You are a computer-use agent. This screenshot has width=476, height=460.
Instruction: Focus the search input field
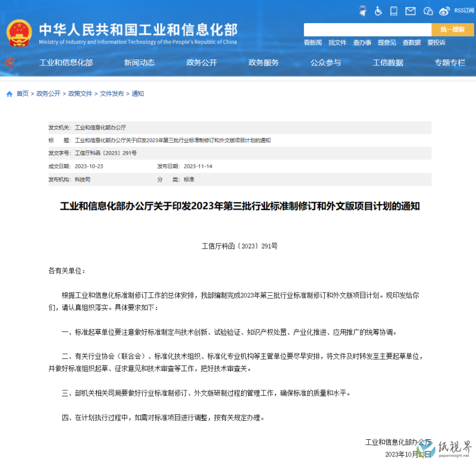coord(367,30)
